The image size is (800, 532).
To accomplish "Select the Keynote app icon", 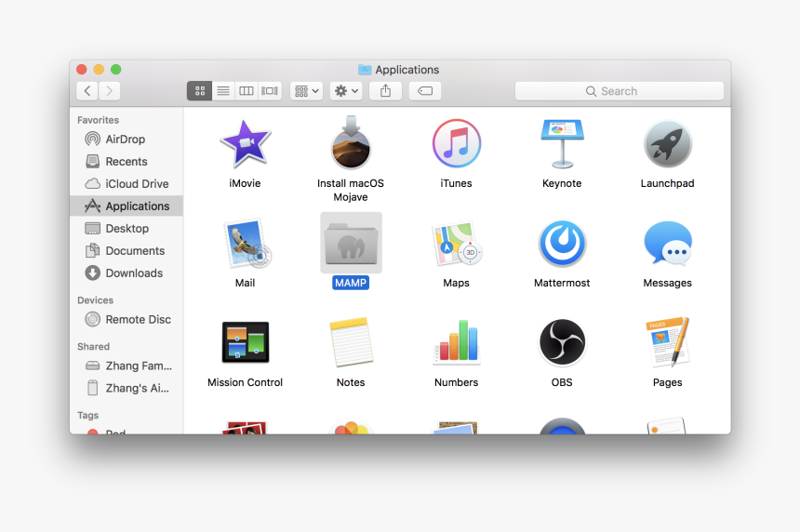I will pyautogui.click(x=562, y=144).
